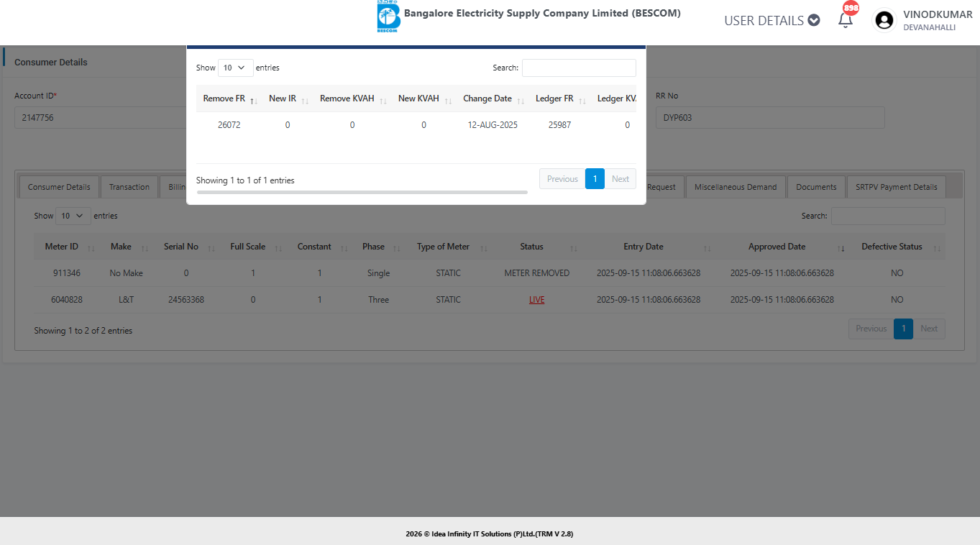
Task: Open the Documents tab
Action: coord(816,187)
